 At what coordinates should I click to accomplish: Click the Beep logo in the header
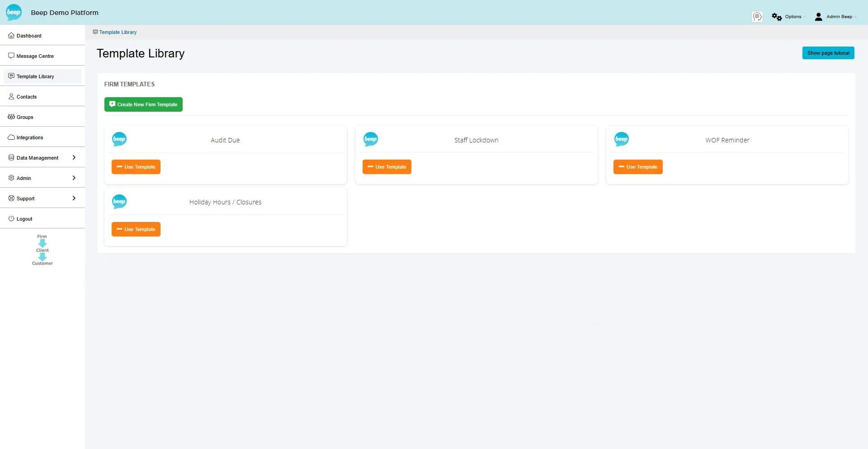(x=13, y=12)
